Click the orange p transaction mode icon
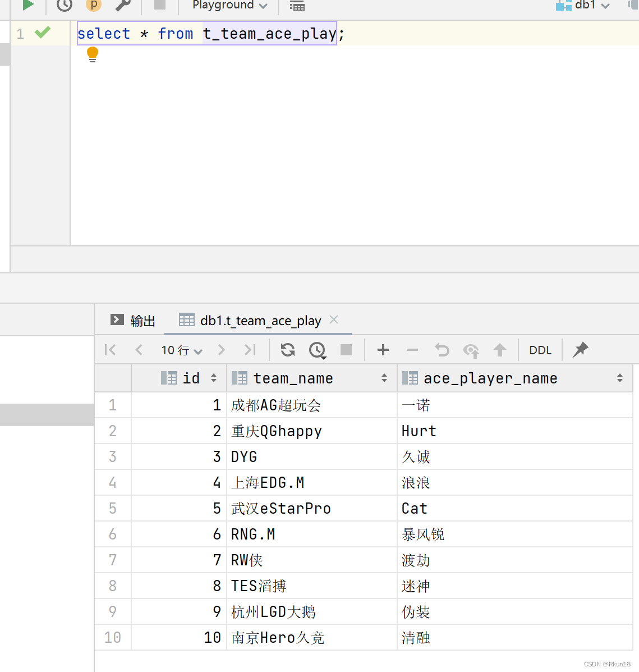Screen dimensions: 639x672 click(x=94, y=5)
